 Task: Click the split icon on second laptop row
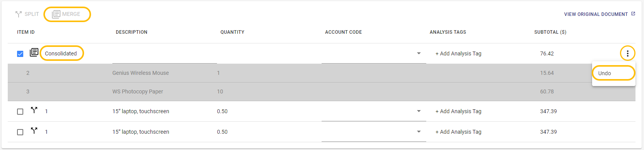click(34, 131)
